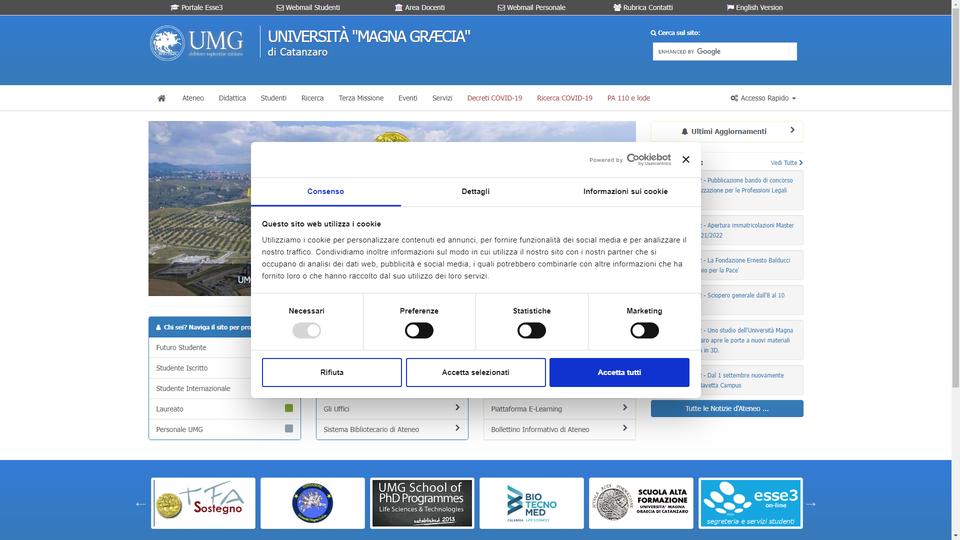Open Rubrica Contatti in top bar

(x=643, y=7)
